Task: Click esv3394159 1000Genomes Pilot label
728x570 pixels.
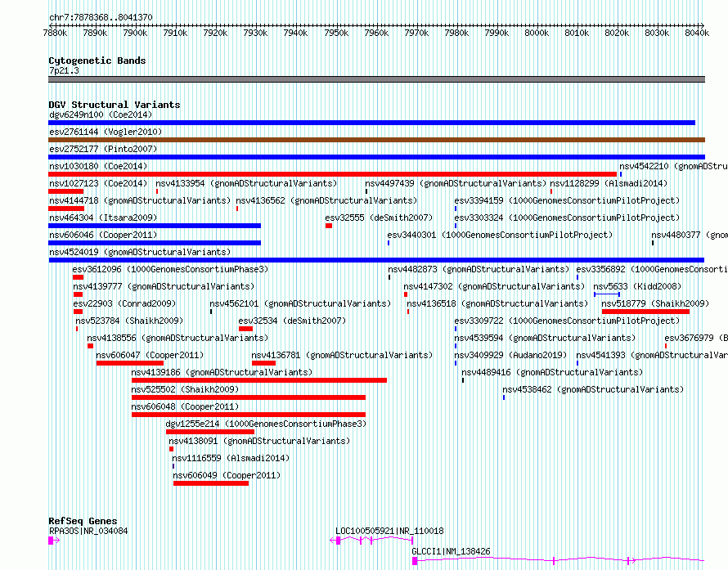Action: tap(567, 200)
